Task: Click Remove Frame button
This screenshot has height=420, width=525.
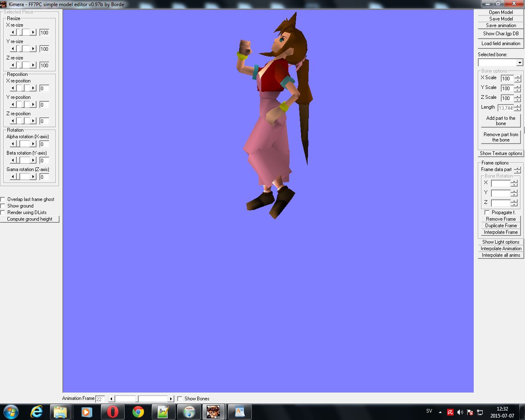Action: click(x=501, y=219)
